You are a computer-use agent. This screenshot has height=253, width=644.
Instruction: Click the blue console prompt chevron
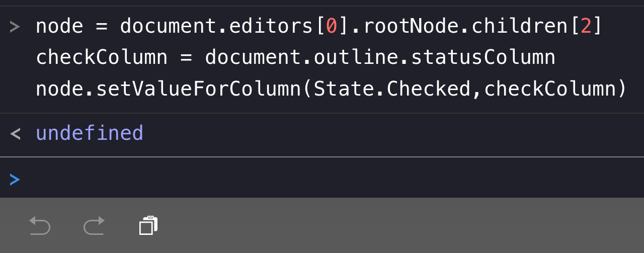click(15, 180)
